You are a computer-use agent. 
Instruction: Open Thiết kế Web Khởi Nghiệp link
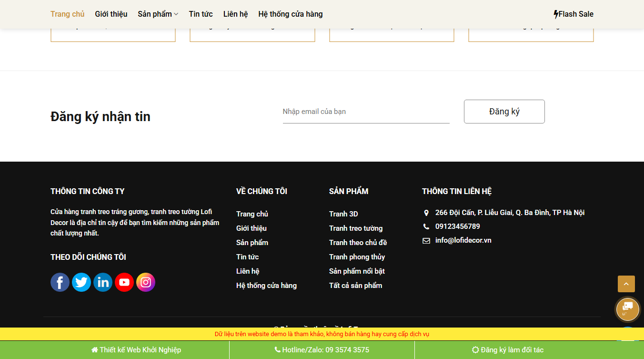coord(136,350)
